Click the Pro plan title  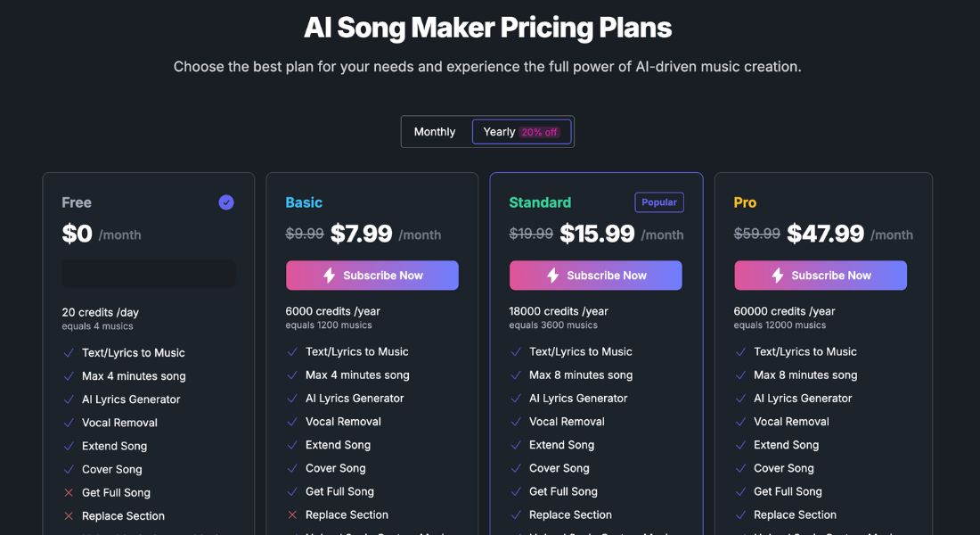pos(745,202)
